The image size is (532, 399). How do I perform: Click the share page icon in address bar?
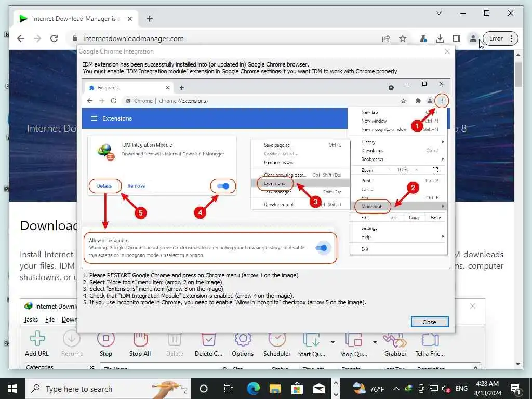click(x=386, y=38)
